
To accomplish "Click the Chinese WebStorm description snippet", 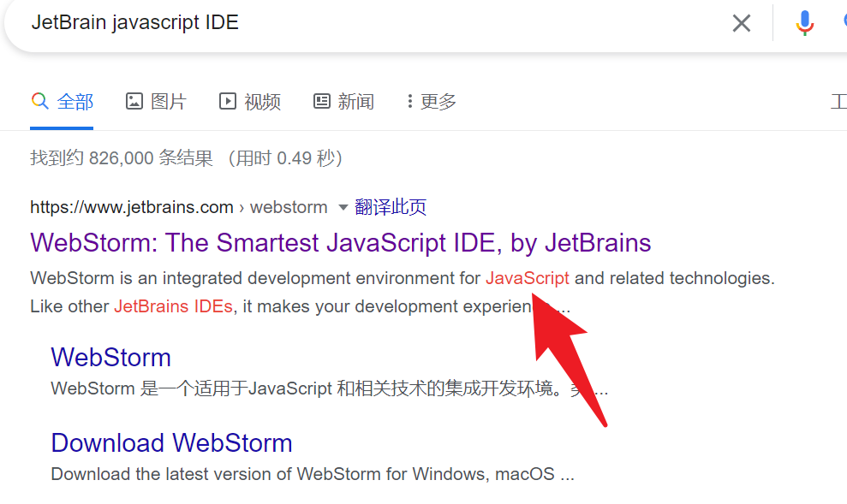I will [x=330, y=388].
